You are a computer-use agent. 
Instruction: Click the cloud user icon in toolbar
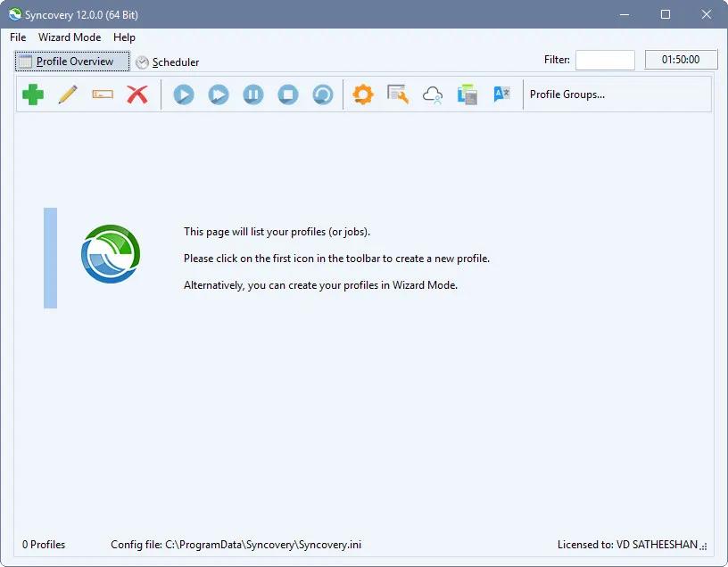click(433, 95)
